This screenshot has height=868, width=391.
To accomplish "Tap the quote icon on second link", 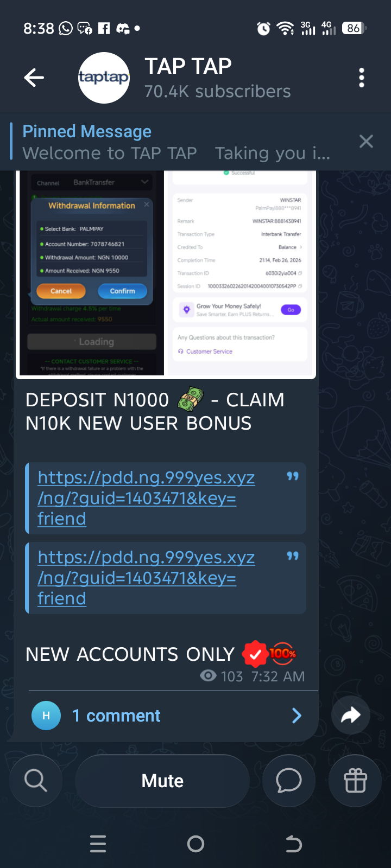I will click(293, 556).
